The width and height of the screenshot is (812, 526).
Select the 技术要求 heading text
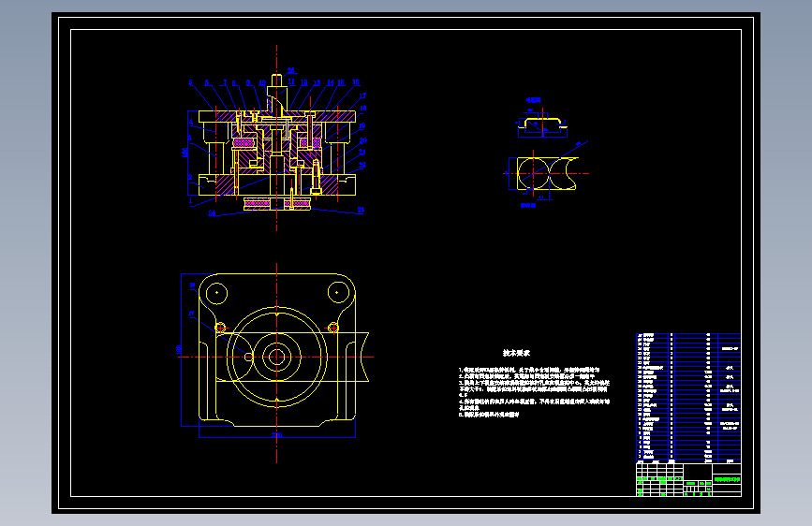[516, 353]
